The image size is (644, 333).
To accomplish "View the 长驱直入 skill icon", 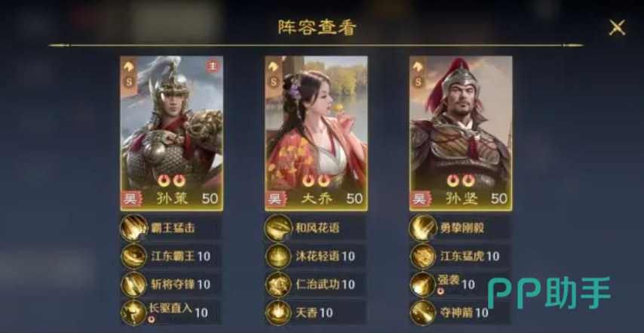I will 134,313.
